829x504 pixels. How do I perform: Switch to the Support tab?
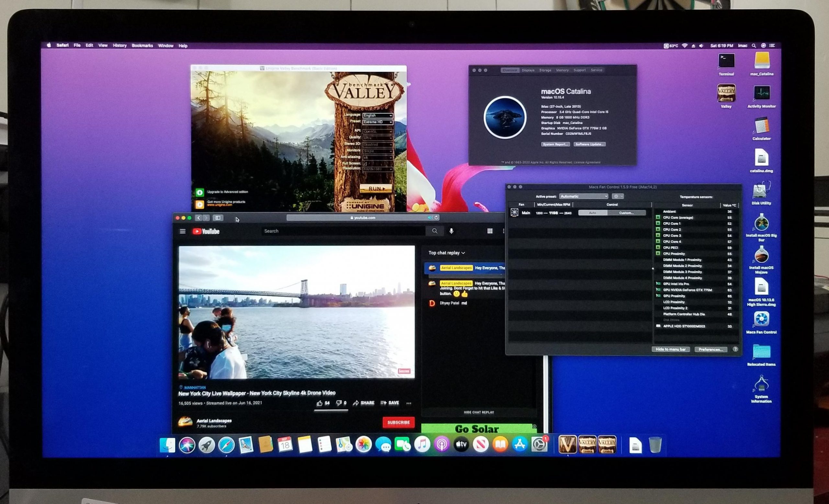point(579,70)
